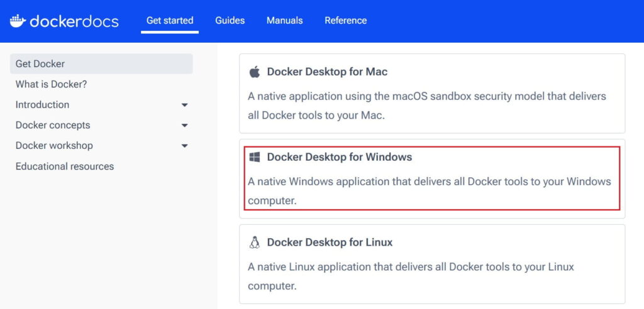Open Docker Desktop for Windows heading
Screen dimensions: 644x309
tap(339, 157)
